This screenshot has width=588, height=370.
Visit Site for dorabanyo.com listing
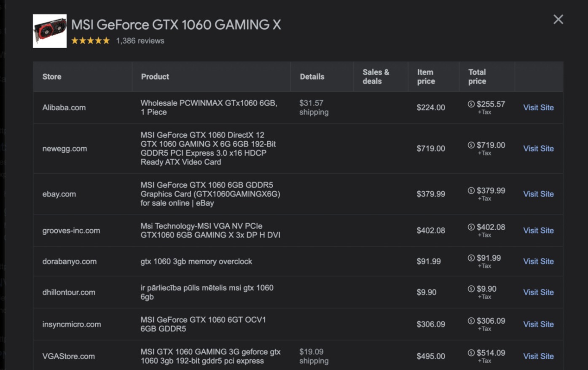point(538,261)
